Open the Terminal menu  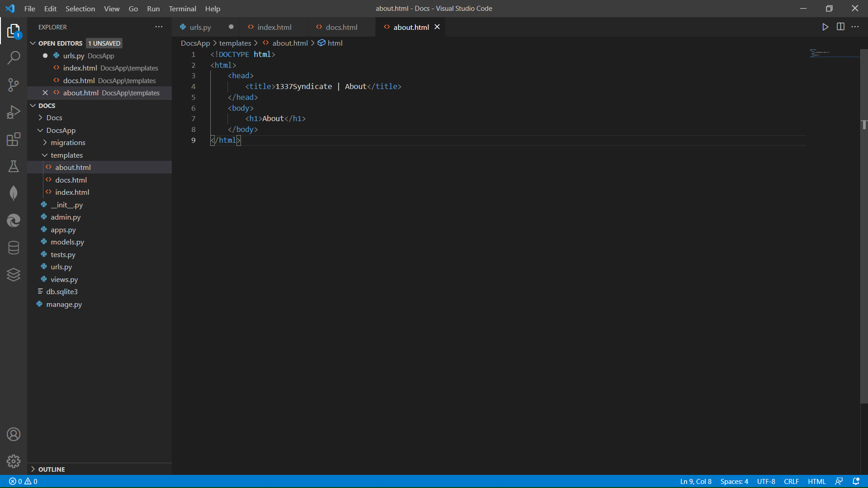tap(182, 9)
